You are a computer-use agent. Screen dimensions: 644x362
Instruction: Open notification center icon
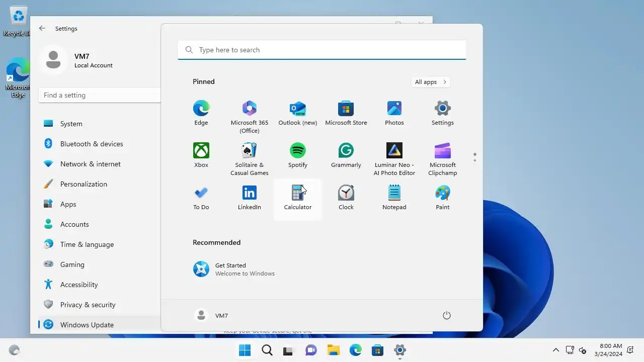[x=630, y=350]
